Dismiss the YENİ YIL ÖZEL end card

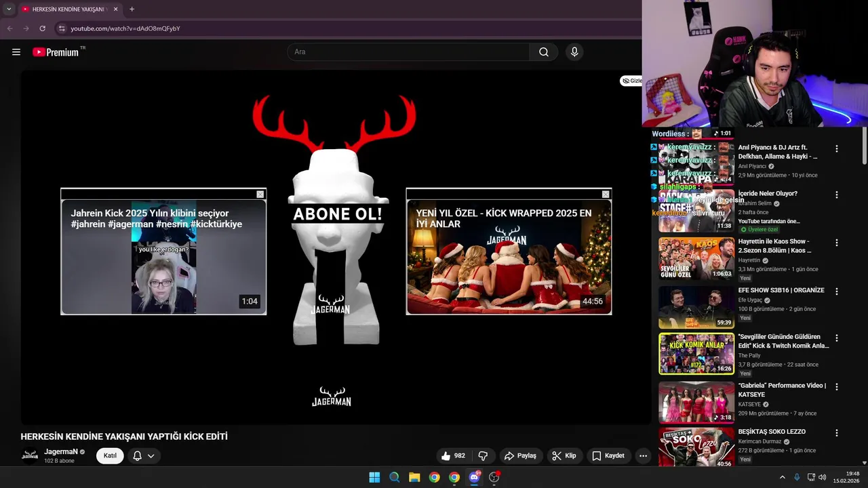pos(606,195)
